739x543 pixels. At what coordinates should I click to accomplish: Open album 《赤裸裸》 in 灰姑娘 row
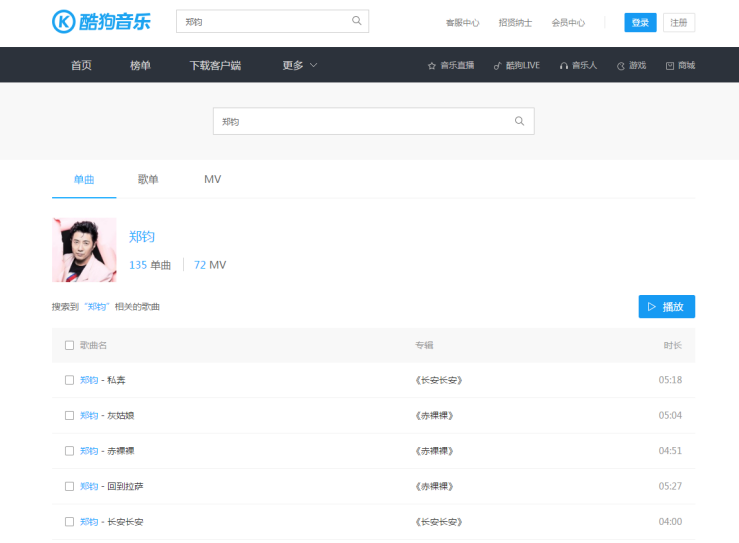click(x=434, y=415)
